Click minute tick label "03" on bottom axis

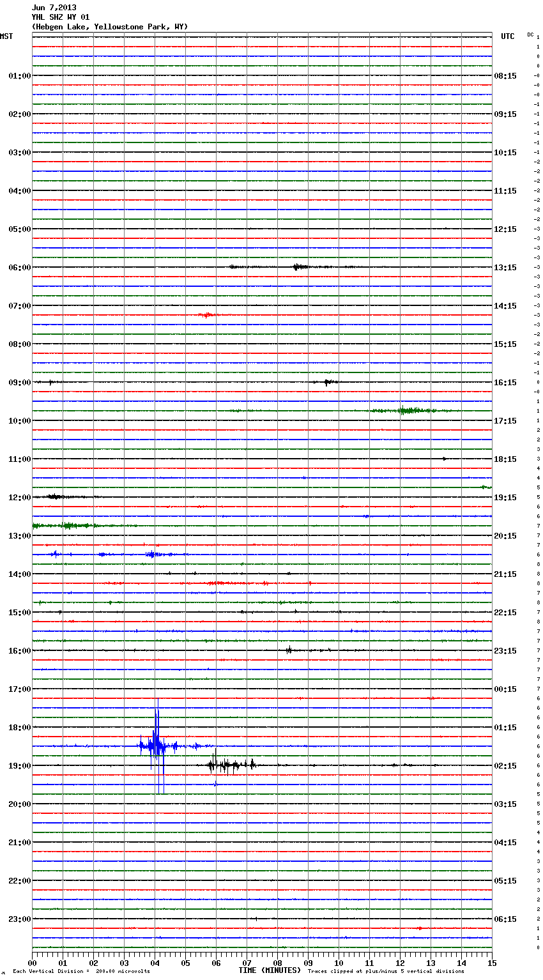pos(124,963)
